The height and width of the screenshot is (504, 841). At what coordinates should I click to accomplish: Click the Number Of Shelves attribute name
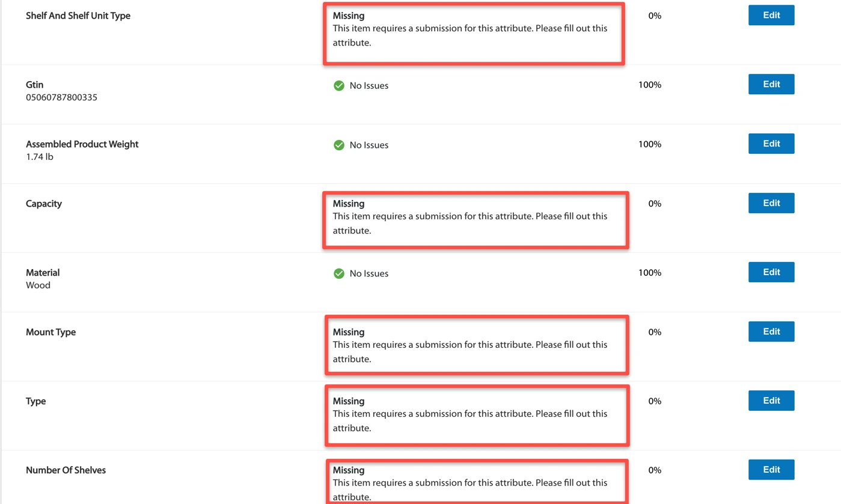66,470
